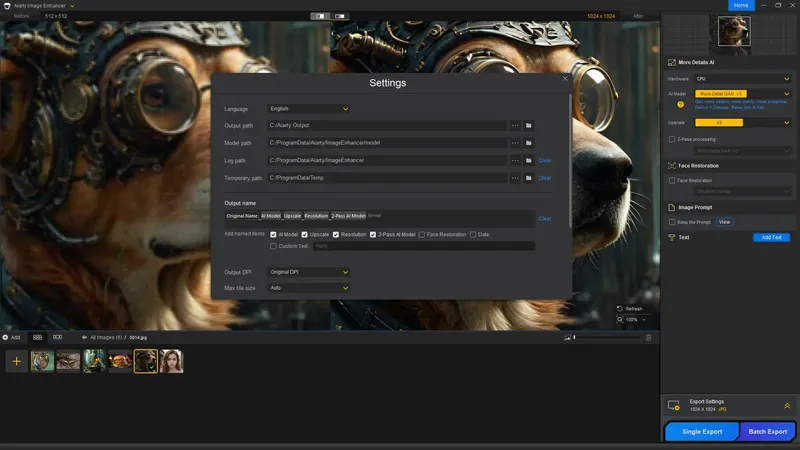Viewport: 800px width, 450px height.
Task: Switch to grid thumbnail view icon
Action: tap(37, 337)
